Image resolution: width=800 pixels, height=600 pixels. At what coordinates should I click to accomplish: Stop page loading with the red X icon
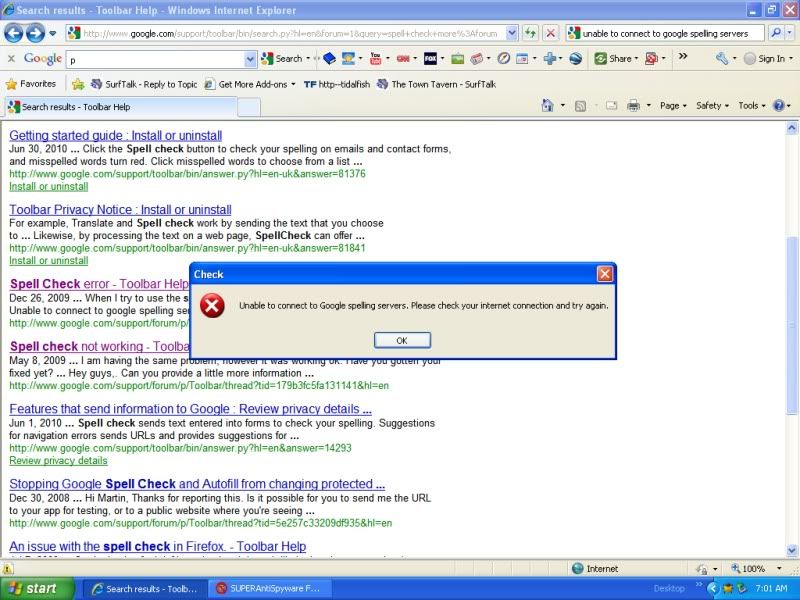(551, 33)
